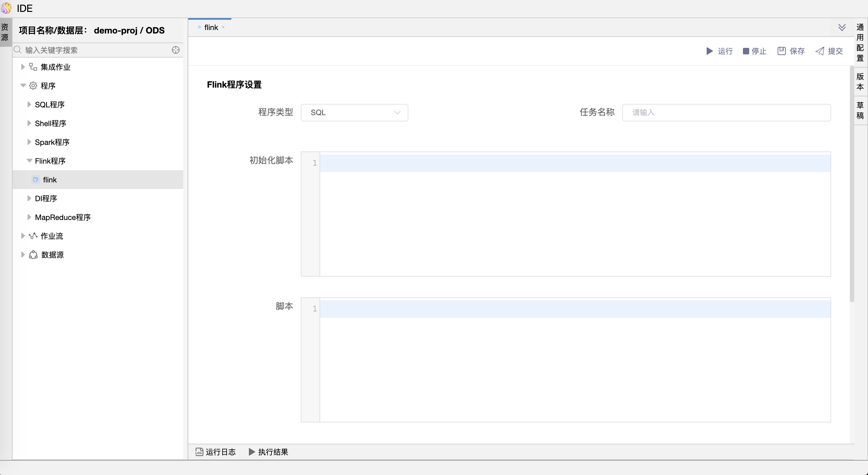This screenshot has height=475, width=868.
Task: Open the 草稿 side tab
Action: tap(860, 110)
